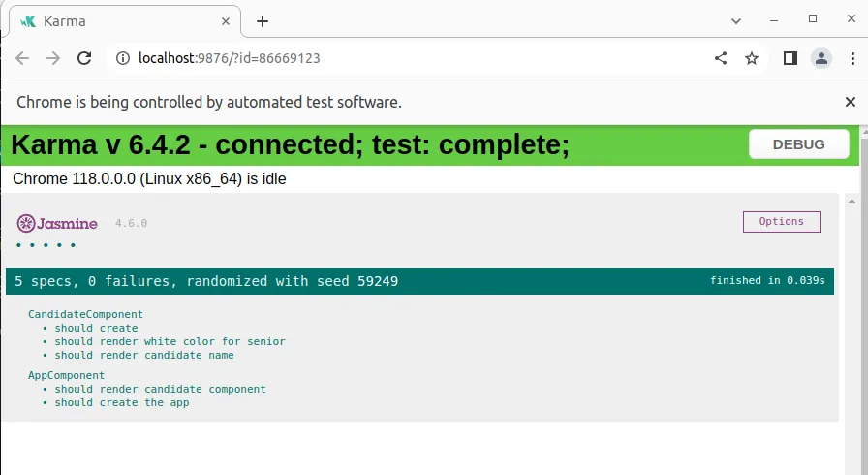
Task: Maximize the Chrome window
Action: 813,18
